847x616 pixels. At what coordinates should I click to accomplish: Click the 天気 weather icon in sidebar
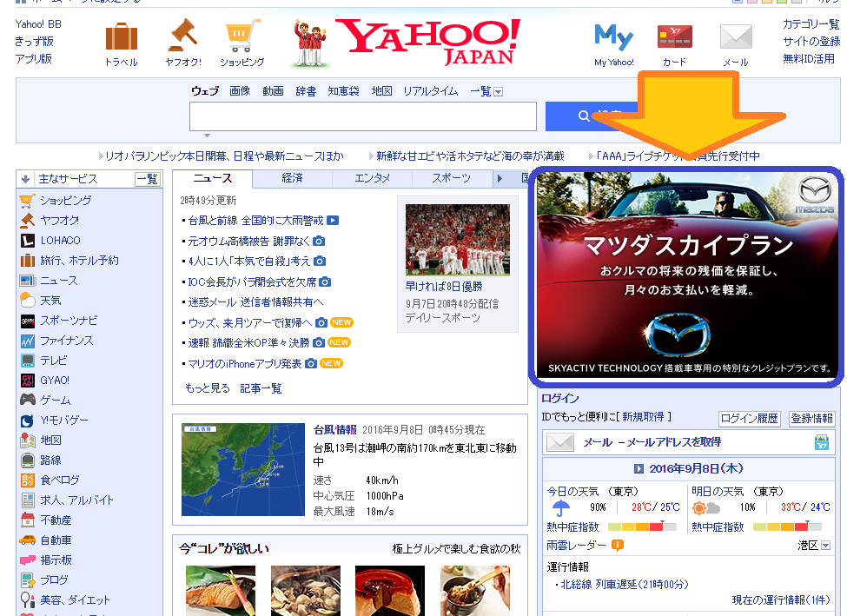tap(27, 300)
